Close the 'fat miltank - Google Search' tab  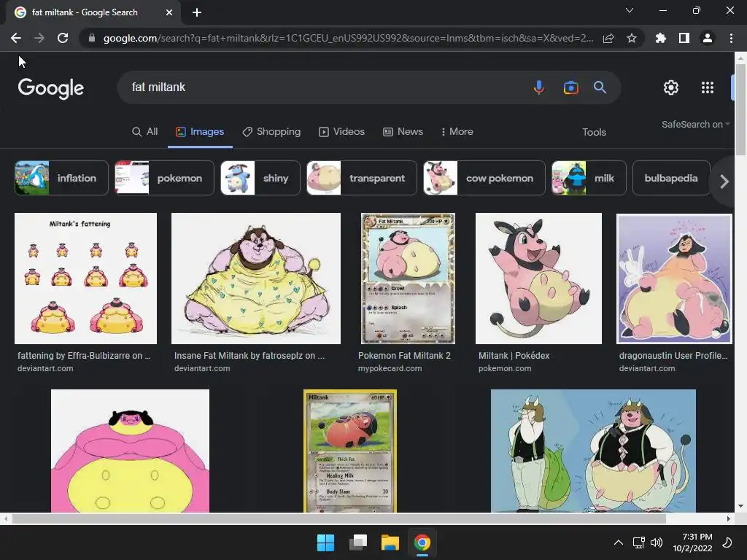point(169,12)
